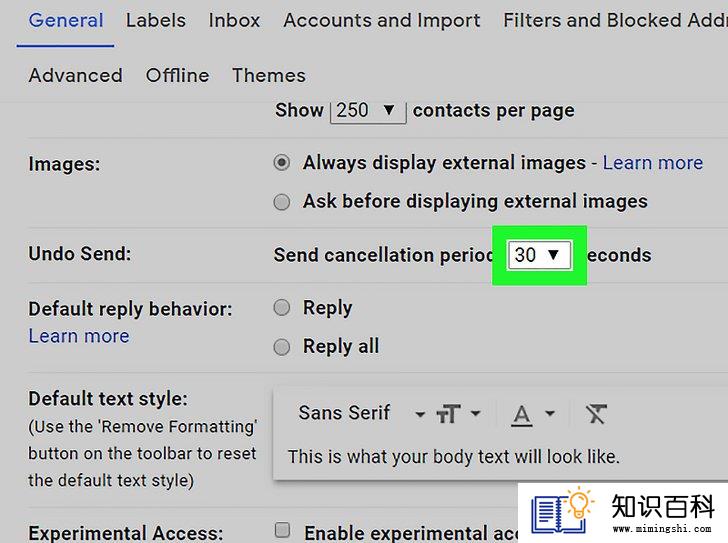Open the 250 contacts per page dropdown
This screenshot has height=543, width=728.
(368, 111)
